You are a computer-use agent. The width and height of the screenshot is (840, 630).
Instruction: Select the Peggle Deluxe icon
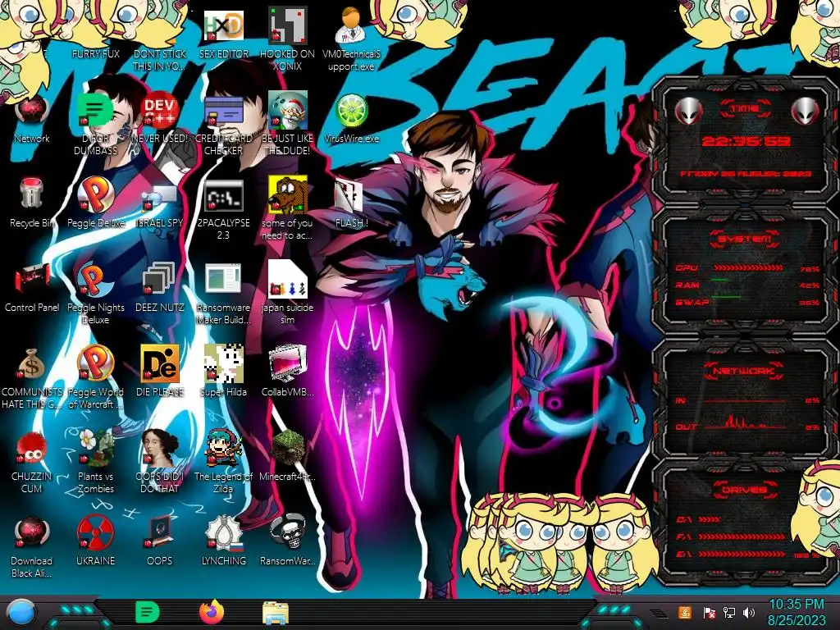pos(95,203)
